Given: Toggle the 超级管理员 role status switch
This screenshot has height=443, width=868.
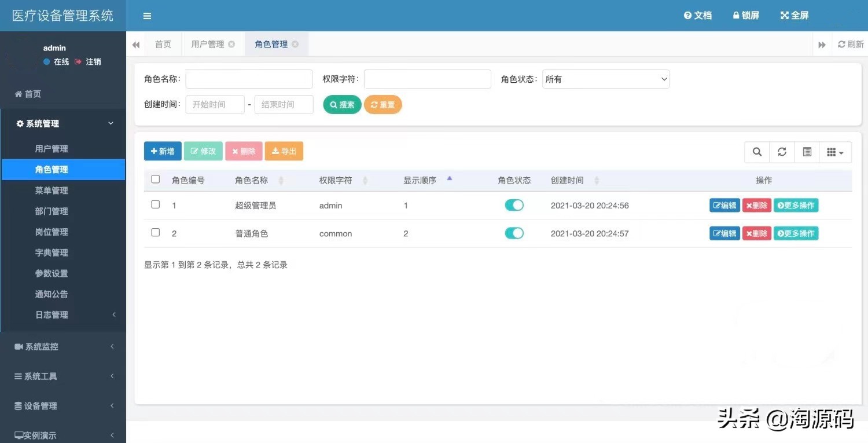Looking at the screenshot, I should [514, 205].
